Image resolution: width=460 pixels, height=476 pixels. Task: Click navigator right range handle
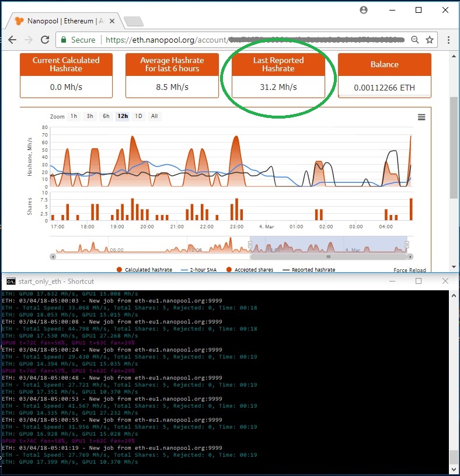coord(407,245)
